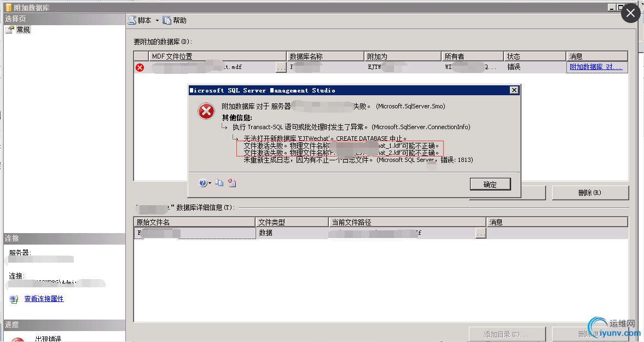
Task: Open the 帮助 help toolbar item
Action: pyautogui.click(x=175, y=20)
